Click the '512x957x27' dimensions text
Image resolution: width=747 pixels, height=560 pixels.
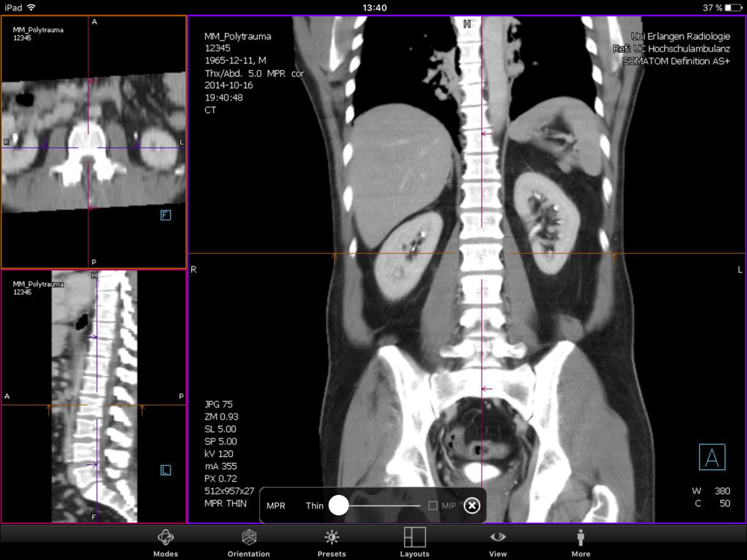tap(229, 491)
